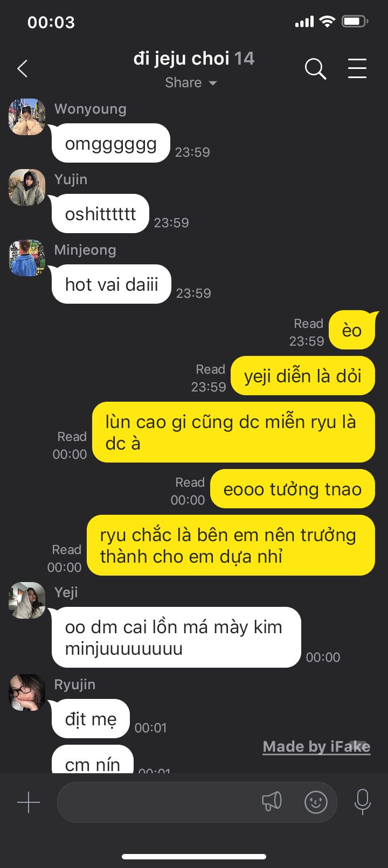
Task: Expand the Share dropdown arrow
Action: pyautogui.click(x=212, y=83)
